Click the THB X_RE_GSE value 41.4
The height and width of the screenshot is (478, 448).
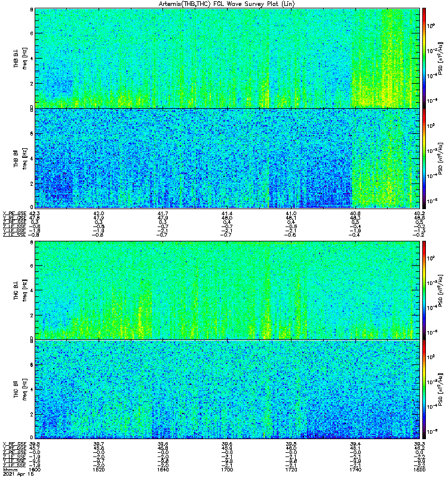coord(227,213)
